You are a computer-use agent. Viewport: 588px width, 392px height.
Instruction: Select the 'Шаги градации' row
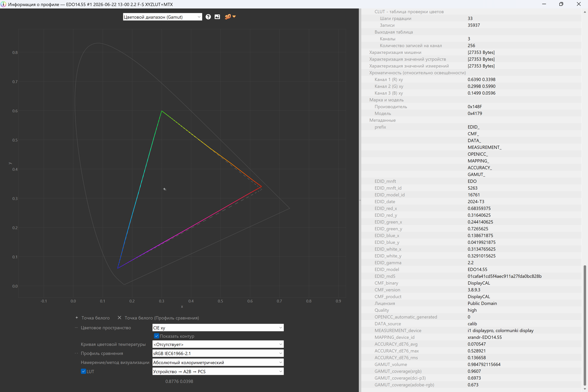coord(471,18)
